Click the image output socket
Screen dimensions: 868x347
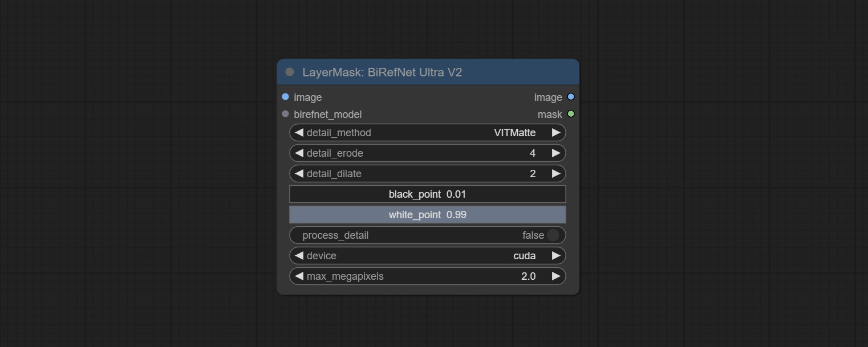point(571,97)
